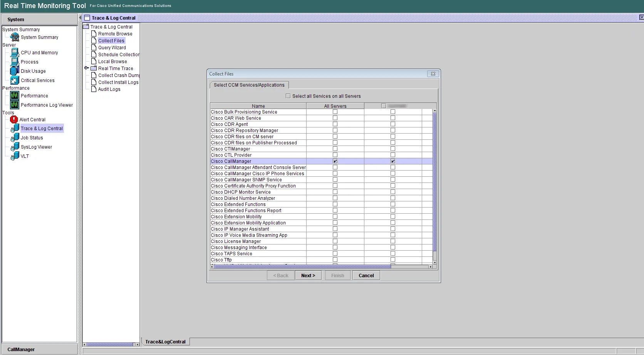Uncheck All Servers for Cisco CallManager
Viewport: 644px width, 355px height.
point(335,161)
